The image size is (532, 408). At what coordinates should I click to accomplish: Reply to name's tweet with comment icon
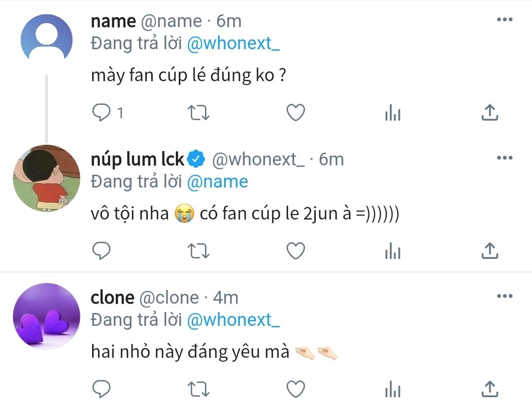(101, 113)
